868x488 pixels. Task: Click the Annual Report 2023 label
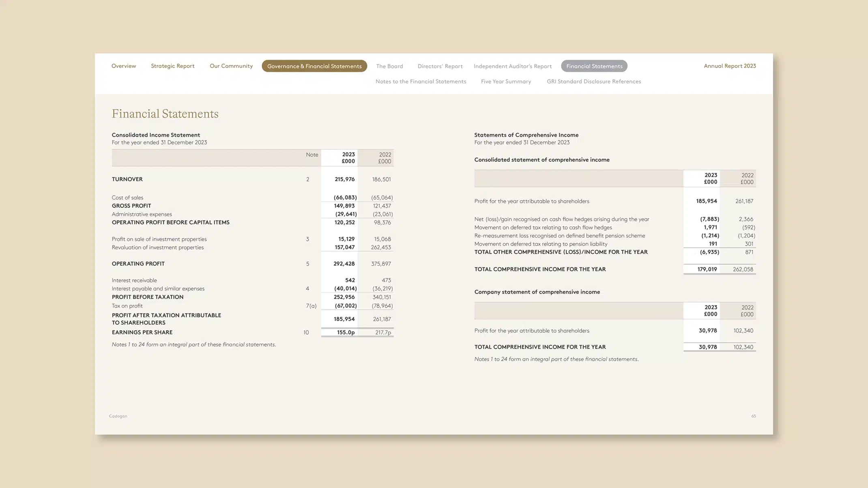point(729,66)
